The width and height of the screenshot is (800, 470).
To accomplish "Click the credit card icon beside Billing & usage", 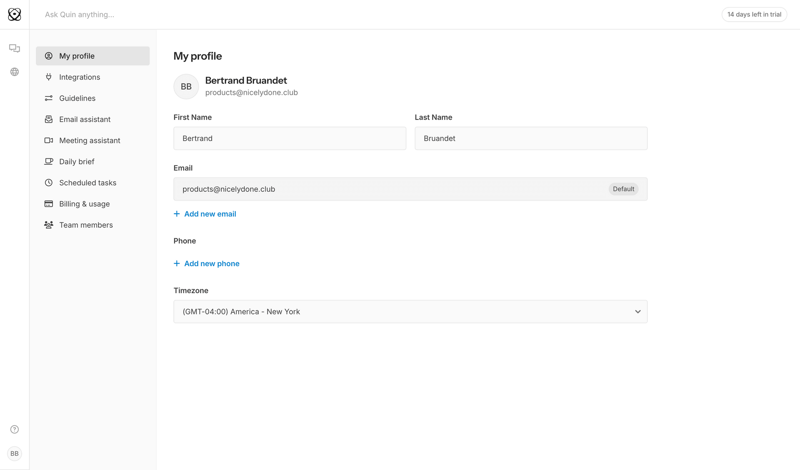I will click(x=48, y=204).
